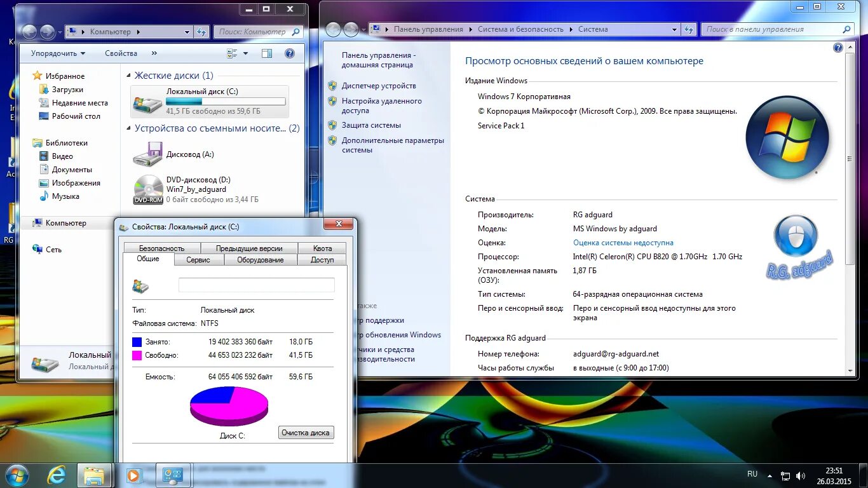Open Диспетчер устройств link
The image size is (868, 488).
pos(379,86)
